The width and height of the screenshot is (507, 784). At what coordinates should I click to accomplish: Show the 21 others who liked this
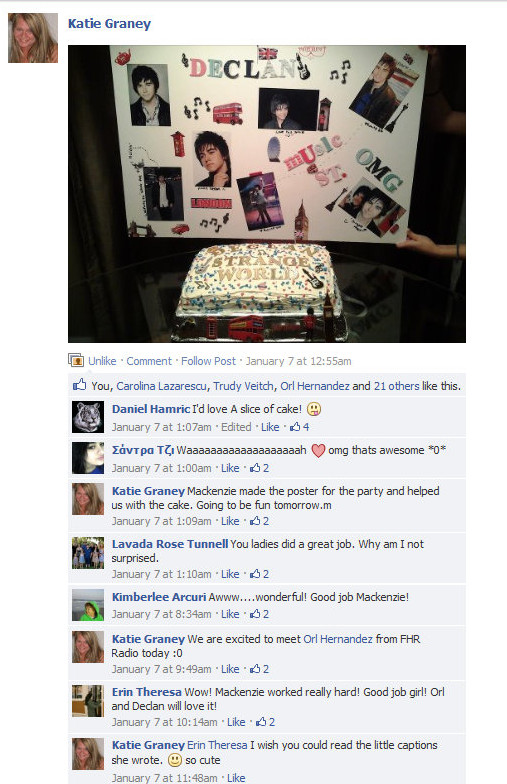point(396,386)
